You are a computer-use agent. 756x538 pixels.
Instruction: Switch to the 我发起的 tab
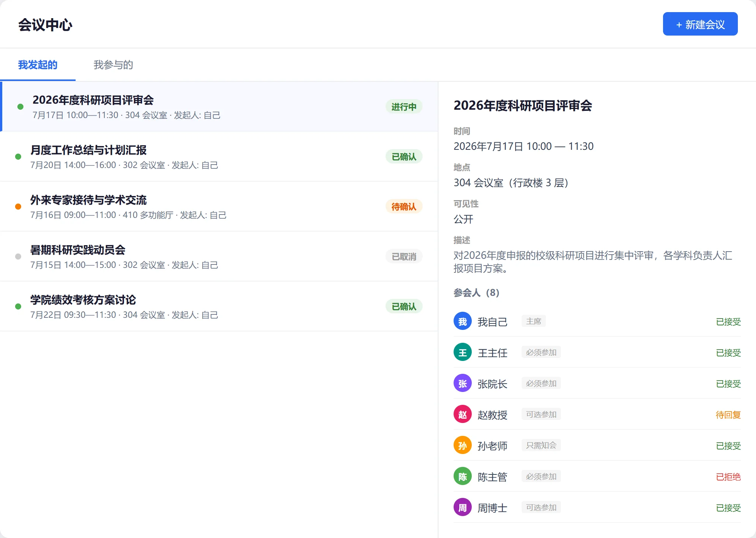pyautogui.click(x=38, y=65)
